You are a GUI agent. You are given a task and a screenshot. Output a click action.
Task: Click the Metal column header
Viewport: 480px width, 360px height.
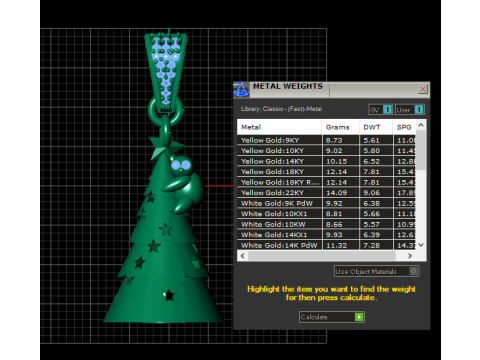point(279,127)
